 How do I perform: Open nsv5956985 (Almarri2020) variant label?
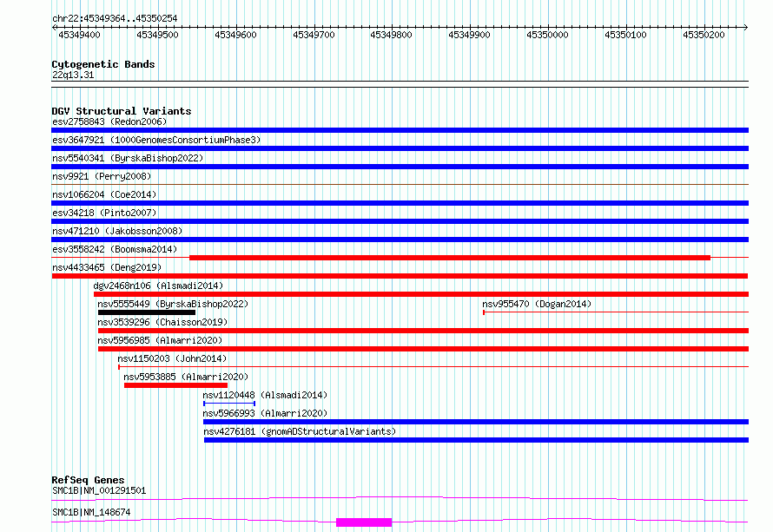click(160, 340)
